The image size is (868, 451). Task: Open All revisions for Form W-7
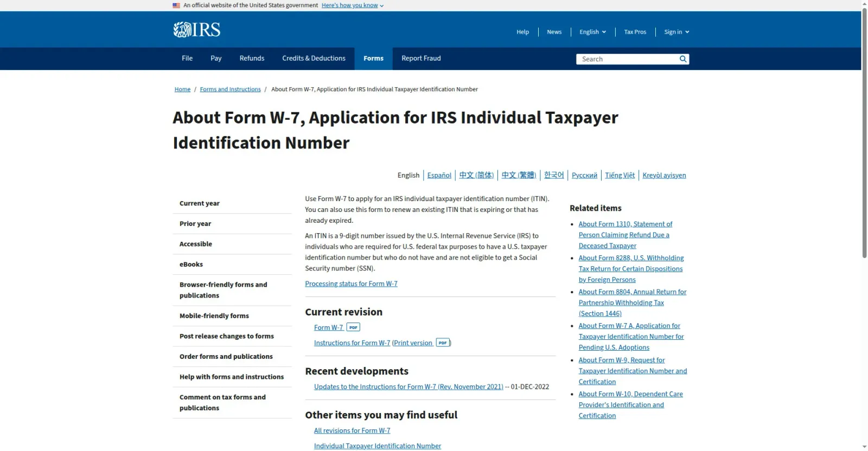(352, 430)
